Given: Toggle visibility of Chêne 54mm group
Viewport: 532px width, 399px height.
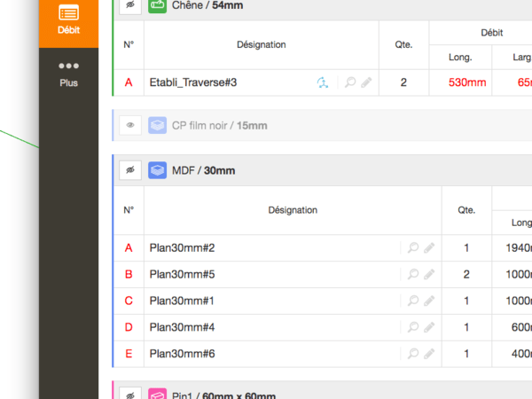Looking at the screenshot, I should pyautogui.click(x=130, y=5).
